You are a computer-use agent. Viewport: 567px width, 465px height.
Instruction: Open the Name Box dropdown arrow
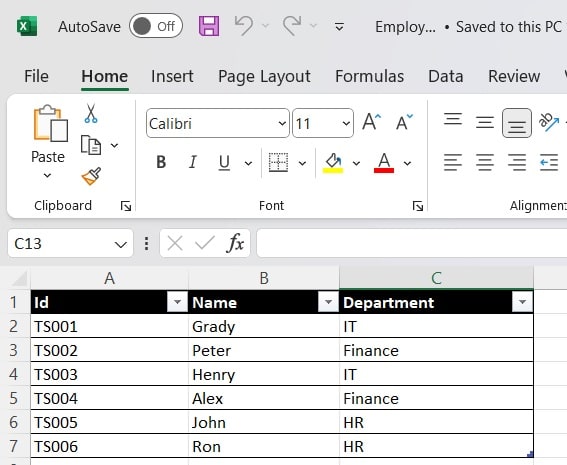(x=121, y=245)
